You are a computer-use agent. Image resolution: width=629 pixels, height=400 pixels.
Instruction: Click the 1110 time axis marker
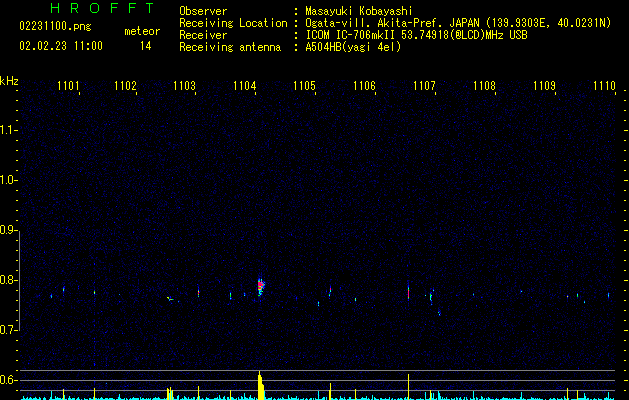coord(604,85)
